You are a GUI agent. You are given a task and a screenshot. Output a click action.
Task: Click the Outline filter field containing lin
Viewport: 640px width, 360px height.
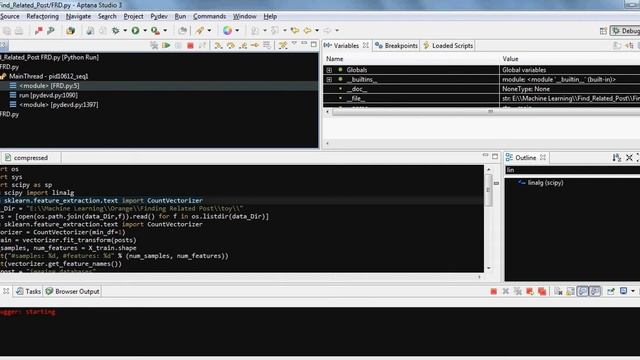572,170
